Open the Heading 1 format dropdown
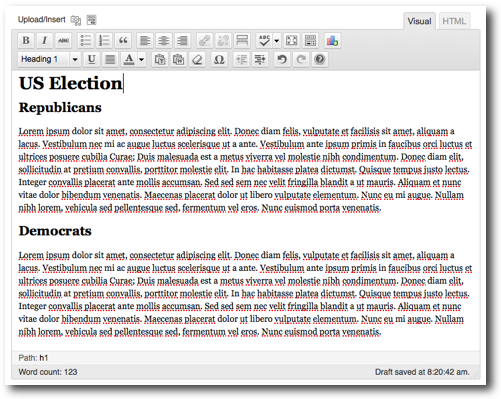501x399 pixels. (49, 59)
